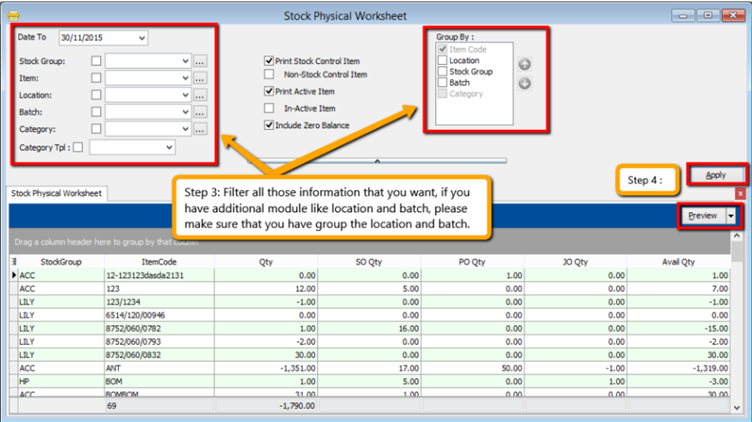Click the Item browse ellipsis button
The image size is (752, 422).
200,78
